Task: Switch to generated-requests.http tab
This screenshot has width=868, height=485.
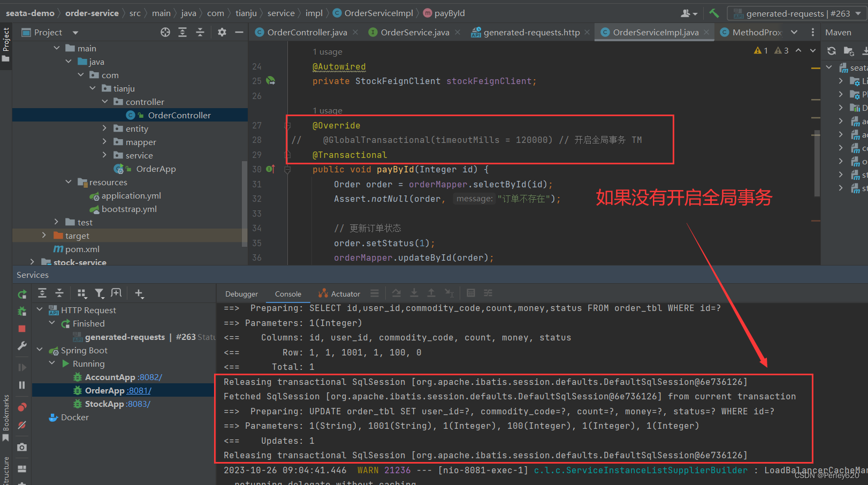Action: 531,33
